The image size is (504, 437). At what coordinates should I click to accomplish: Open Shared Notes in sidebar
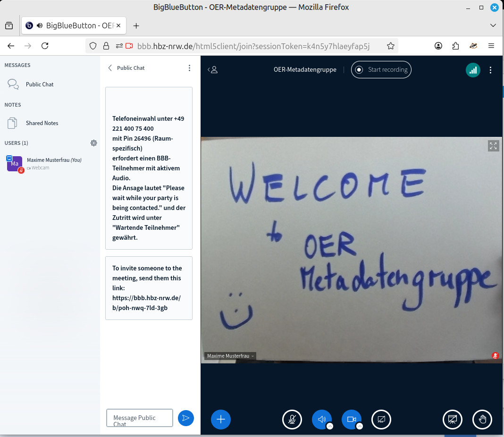tap(42, 123)
